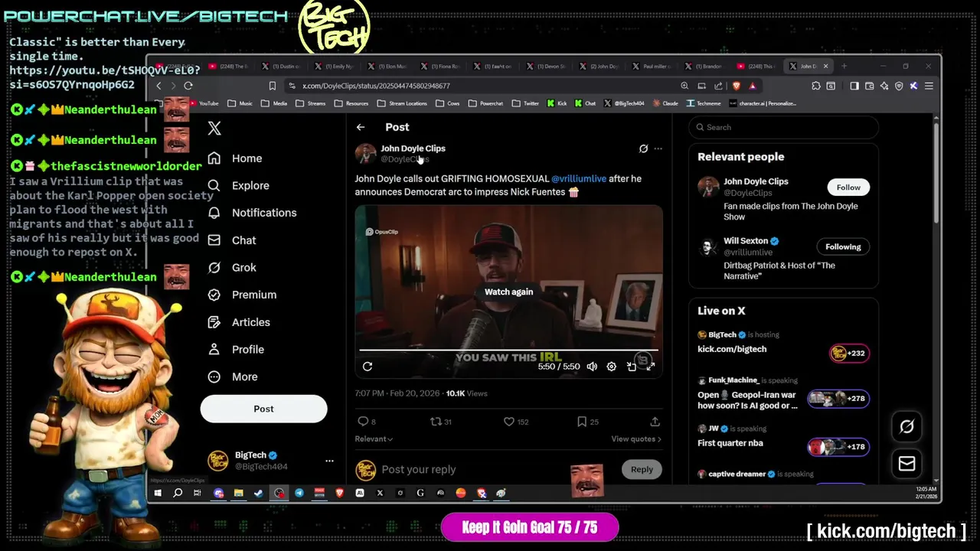
Task: Open the Techmeme bookmark
Action: 704,103
